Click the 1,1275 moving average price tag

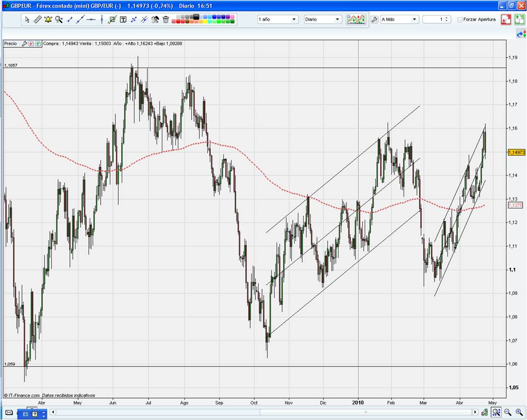coord(516,205)
